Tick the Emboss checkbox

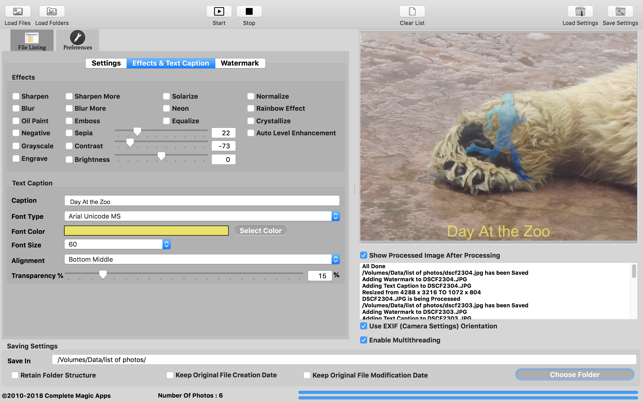tap(69, 121)
